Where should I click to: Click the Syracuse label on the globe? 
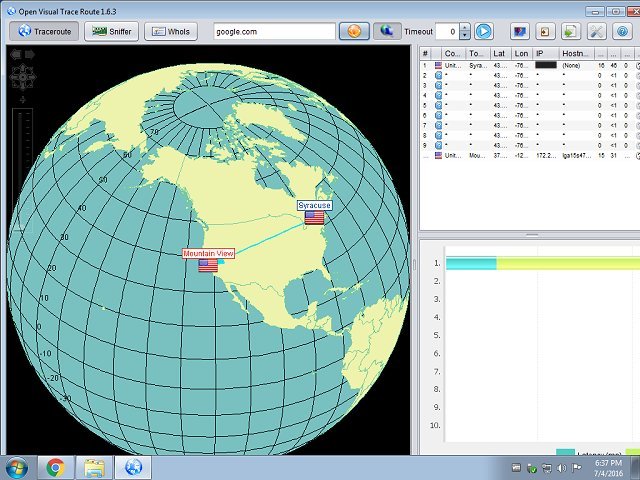pyautogui.click(x=314, y=205)
